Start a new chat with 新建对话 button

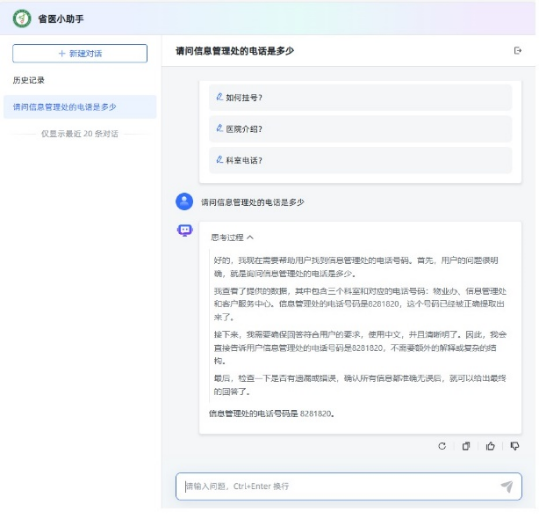point(80,53)
